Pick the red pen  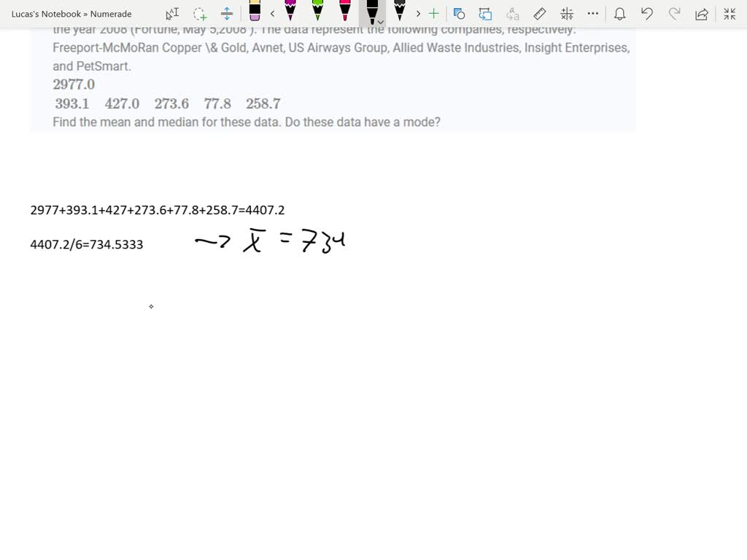click(x=345, y=10)
